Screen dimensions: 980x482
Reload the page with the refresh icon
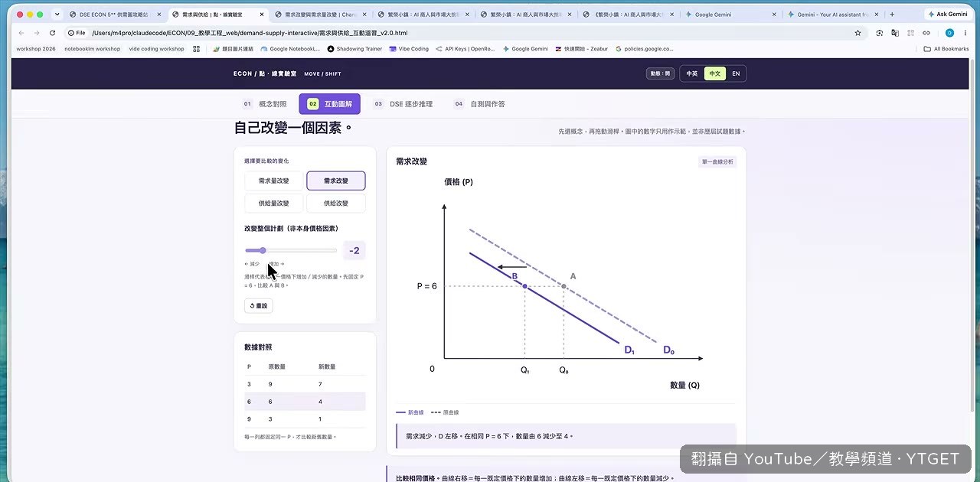pyautogui.click(x=52, y=33)
